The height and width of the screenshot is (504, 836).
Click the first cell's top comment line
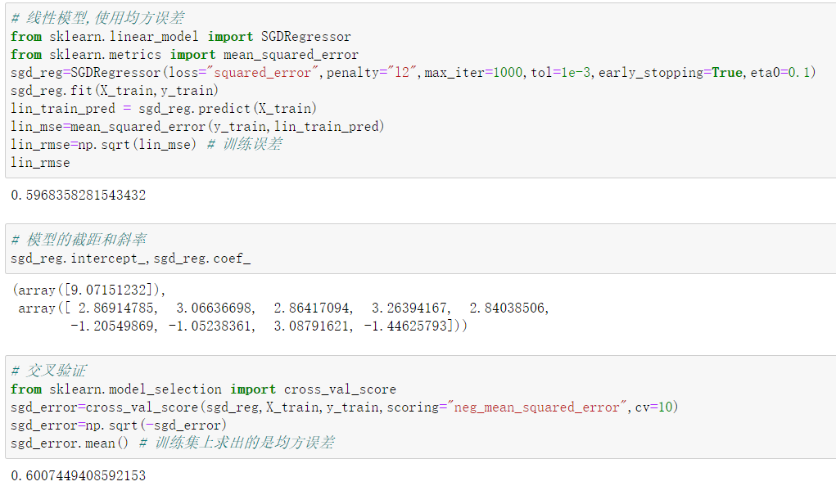(x=97, y=18)
